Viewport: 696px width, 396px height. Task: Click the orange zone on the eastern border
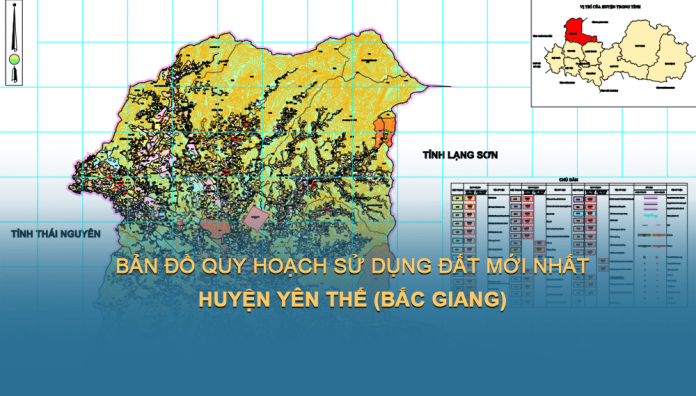pos(384,130)
